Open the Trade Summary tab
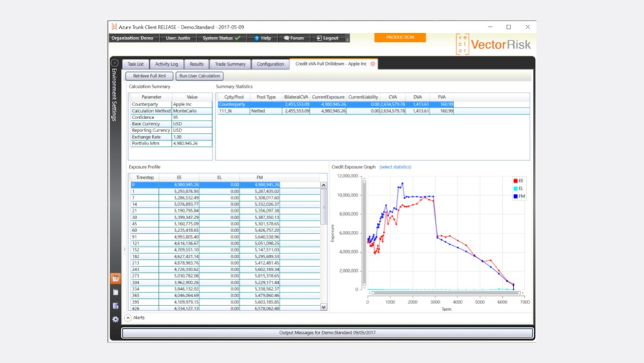644x363 pixels. coord(230,64)
